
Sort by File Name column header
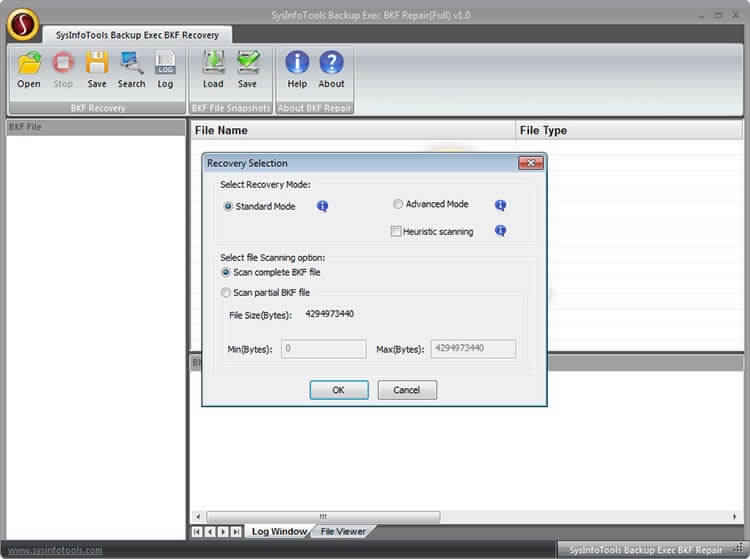tap(353, 131)
